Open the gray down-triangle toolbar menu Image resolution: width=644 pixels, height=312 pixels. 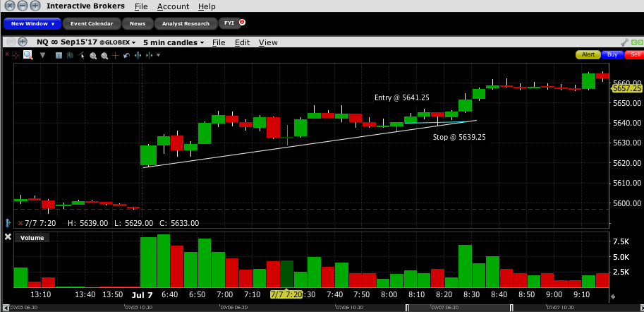coord(42,55)
